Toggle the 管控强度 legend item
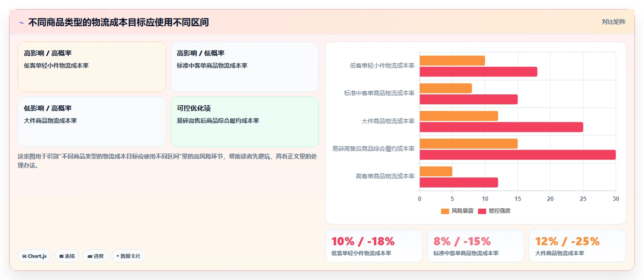Viewport: 644px width, 280px height. pyautogui.click(x=494, y=211)
